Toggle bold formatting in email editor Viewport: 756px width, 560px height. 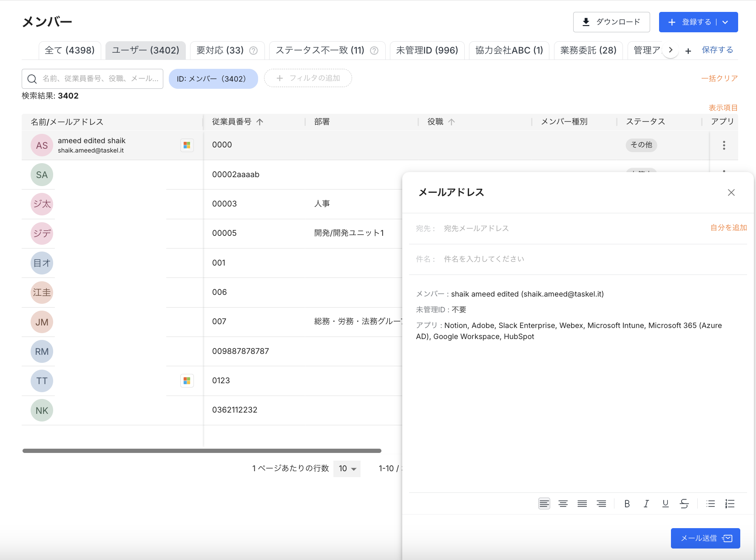[x=627, y=504]
